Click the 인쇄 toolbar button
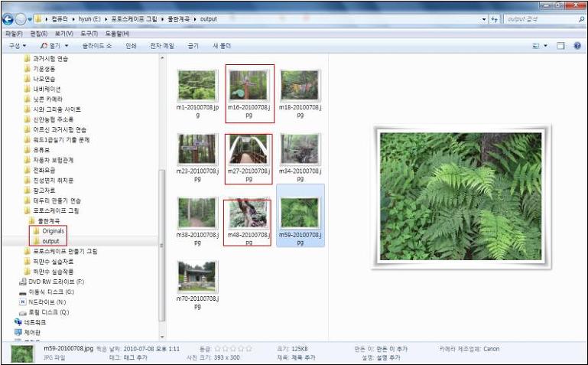Image resolution: width=588 pixels, height=365 pixels. pyautogui.click(x=131, y=46)
